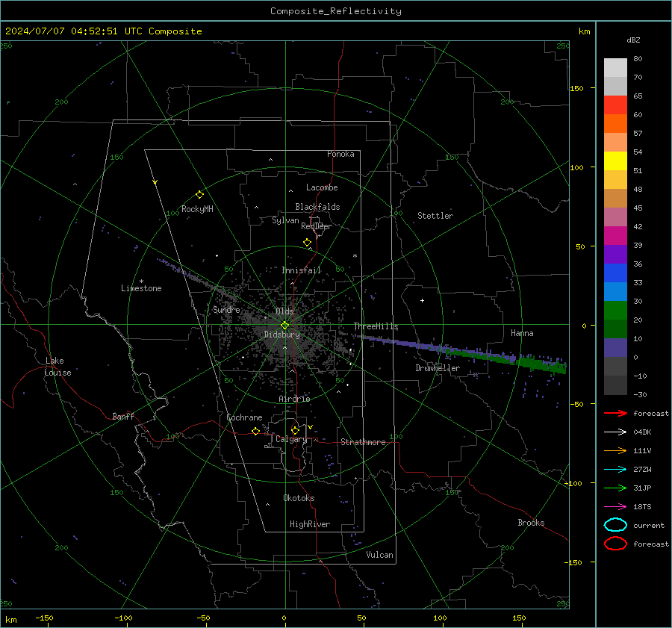Click the Blackfalds label on the map

coord(317,207)
